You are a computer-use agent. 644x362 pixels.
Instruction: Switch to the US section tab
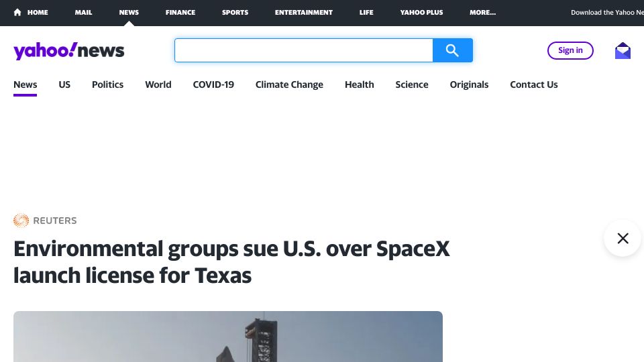click(64, 84)
